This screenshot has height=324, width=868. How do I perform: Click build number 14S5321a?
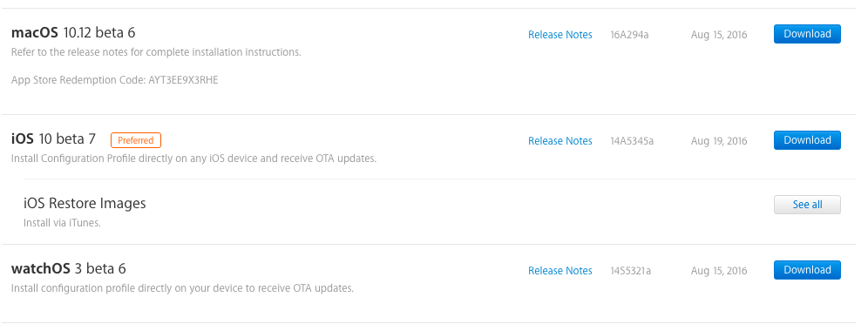pyautogui.click(x=630, y=271)
